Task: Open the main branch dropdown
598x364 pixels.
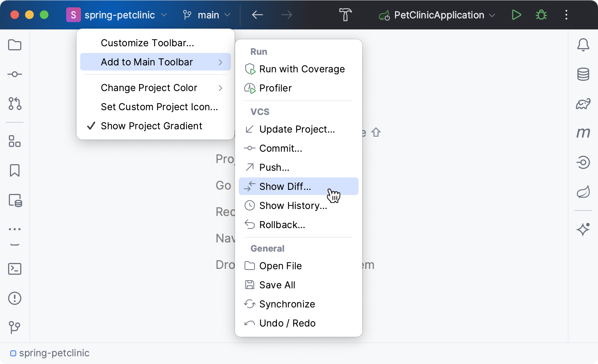Action: pos(207,15)
